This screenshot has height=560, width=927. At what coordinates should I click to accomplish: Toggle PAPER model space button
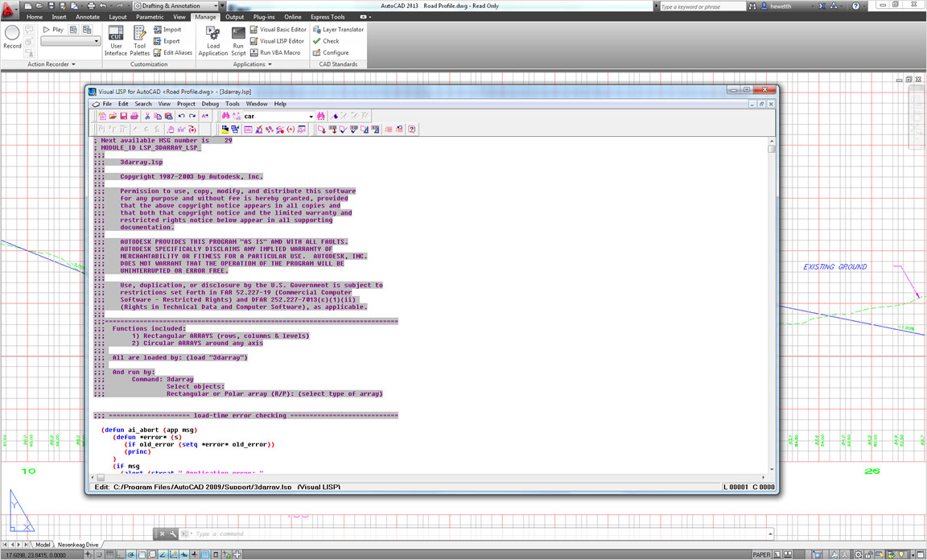click(x=761, y=554)
